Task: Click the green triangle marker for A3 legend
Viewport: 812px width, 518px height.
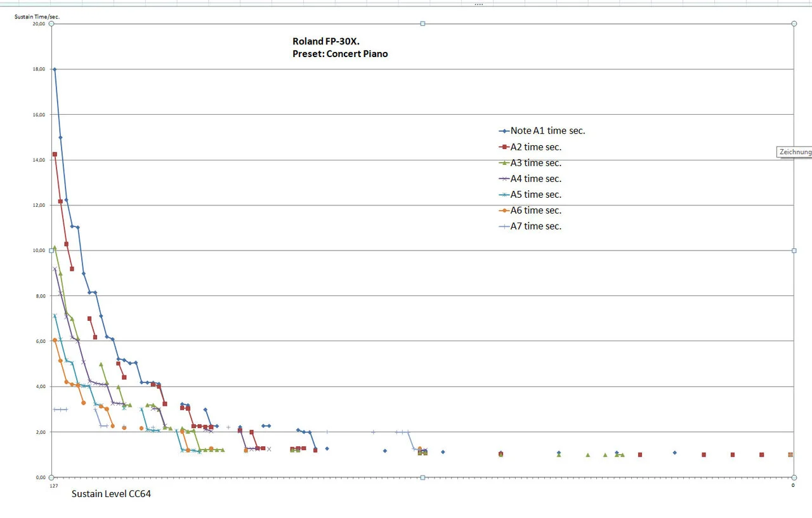Action: pyautogui.click(x=504, y=163)
